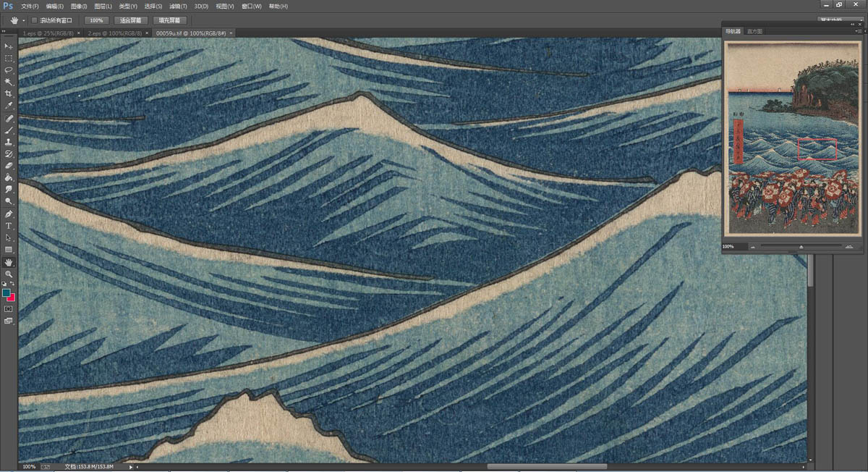Select the Clone Stamp tool

pyautogui.click(x=9, y=142)
